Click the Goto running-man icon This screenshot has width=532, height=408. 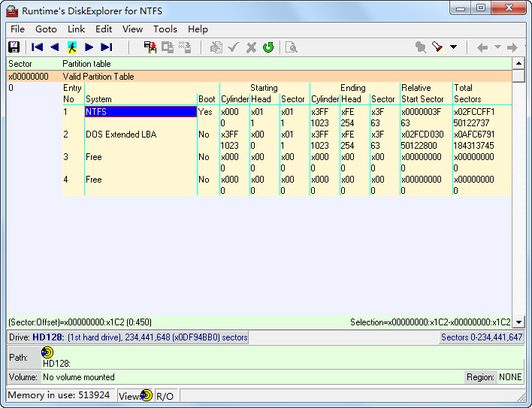click(72, 47)
